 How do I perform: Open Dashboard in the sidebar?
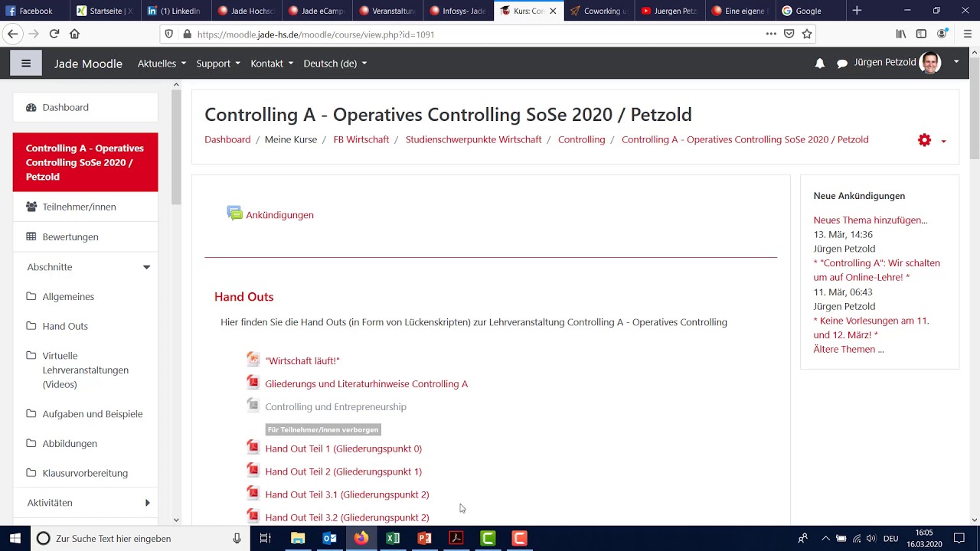tap(86, 107)
